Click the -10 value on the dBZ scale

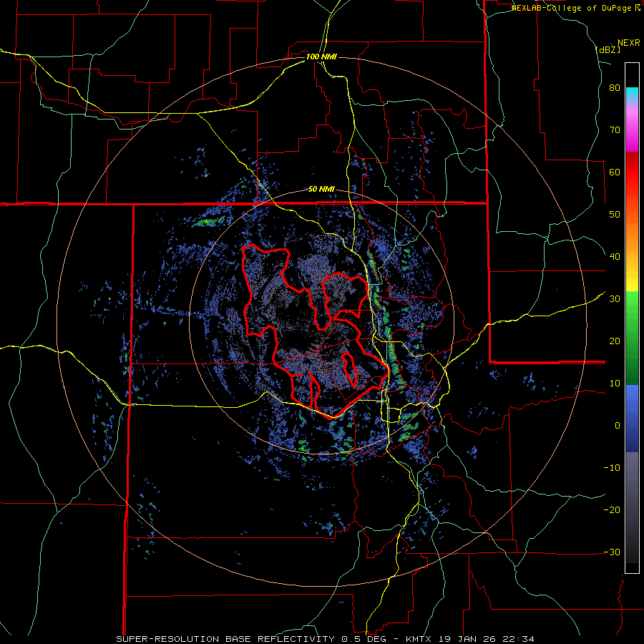click(612, 468)
